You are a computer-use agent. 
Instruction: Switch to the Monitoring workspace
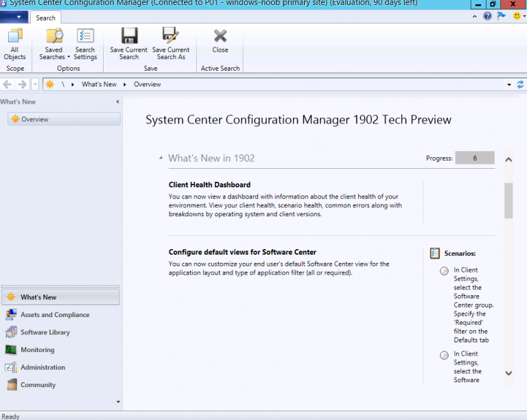pos(60,350)
